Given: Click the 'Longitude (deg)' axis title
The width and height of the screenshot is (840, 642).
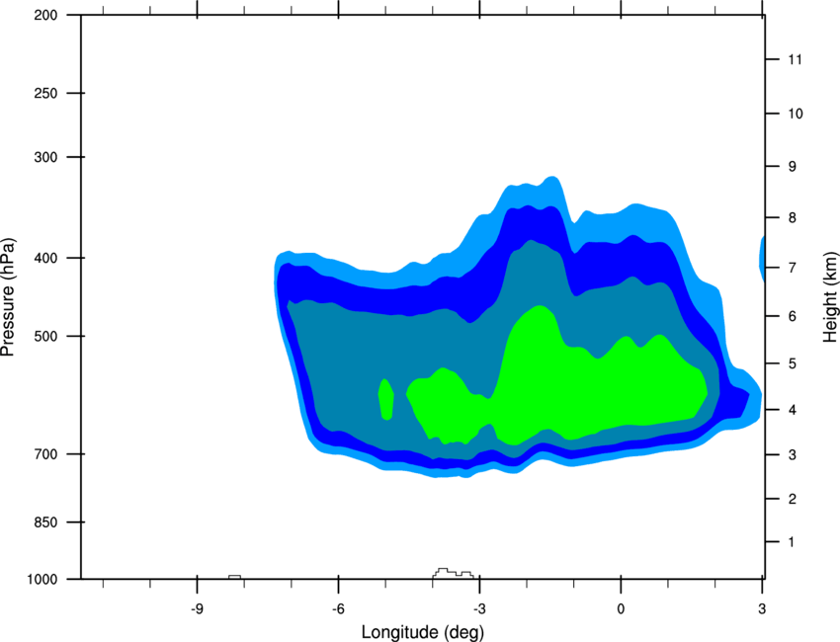Looking at the screenshot, I should pos(423,632).
